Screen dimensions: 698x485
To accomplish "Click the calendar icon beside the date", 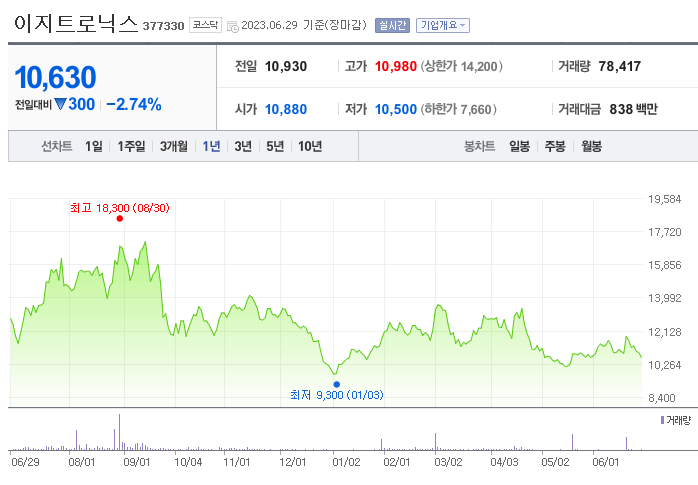I will (x=232, y=26).
